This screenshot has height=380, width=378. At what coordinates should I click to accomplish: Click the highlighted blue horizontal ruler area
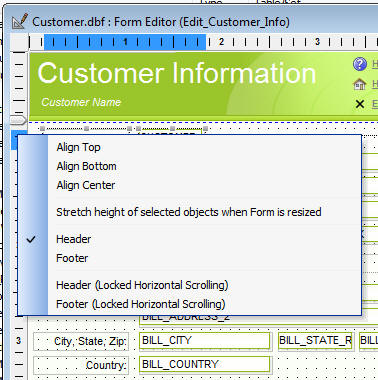pyautogui.click(x=125, y=42)
